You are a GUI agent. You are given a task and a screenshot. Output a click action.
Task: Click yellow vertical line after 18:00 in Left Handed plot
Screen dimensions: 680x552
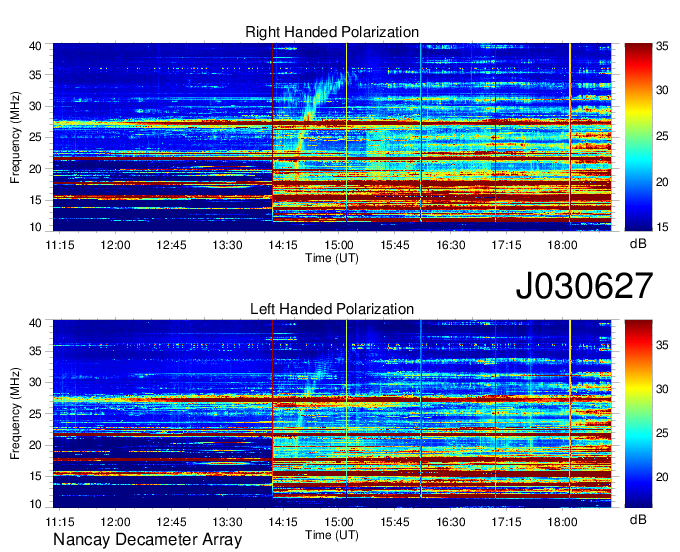pos(570,408)
